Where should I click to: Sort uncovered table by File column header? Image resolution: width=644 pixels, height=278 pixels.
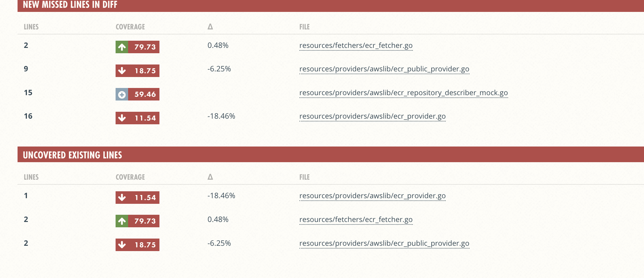pyautogui.click(x=304, y=177)
